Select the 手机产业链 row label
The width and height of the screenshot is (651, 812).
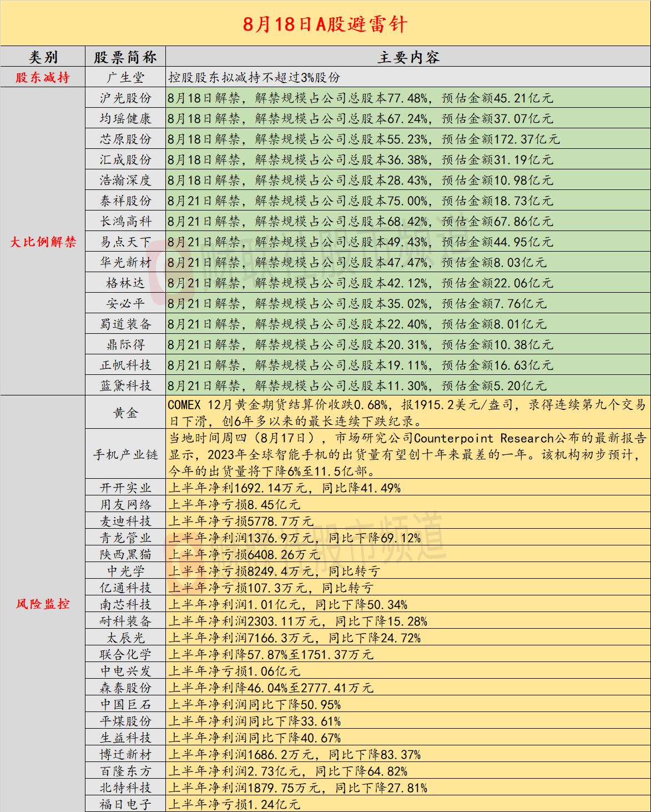[x=125, y=454]
